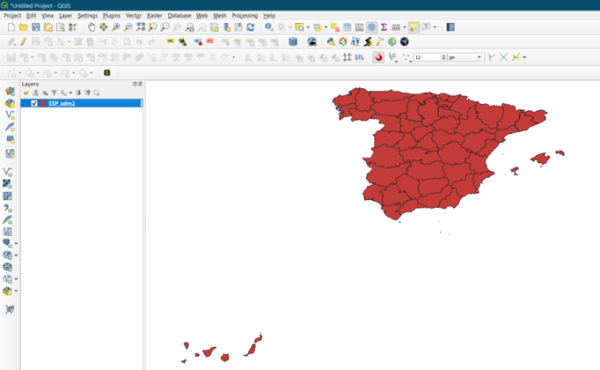Click the ESP_adm2 layer color symbol

[x=43, y=103]
